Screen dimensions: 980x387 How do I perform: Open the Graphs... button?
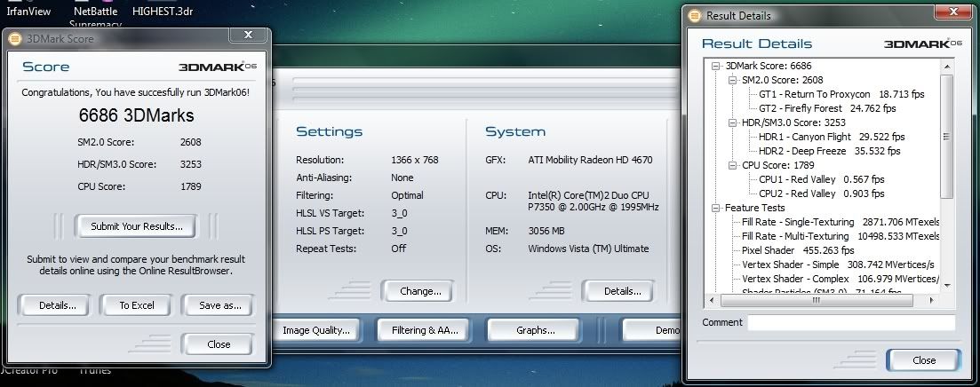pos(535,330)
